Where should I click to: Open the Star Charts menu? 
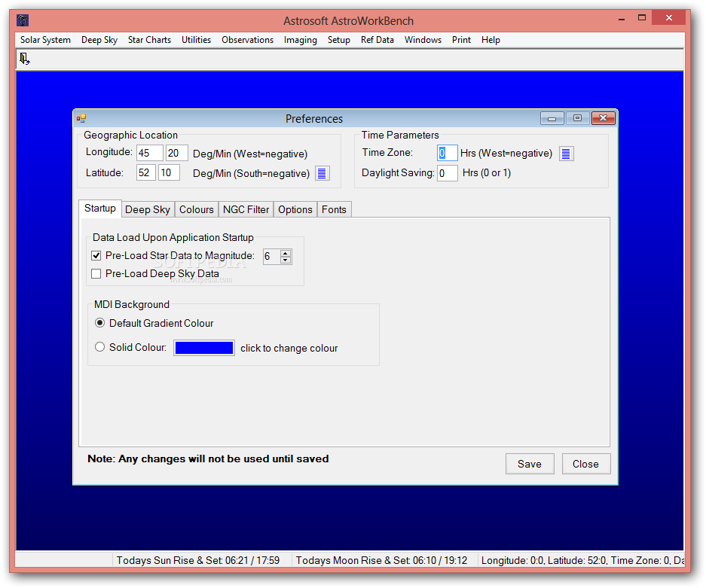click(149, 40)
